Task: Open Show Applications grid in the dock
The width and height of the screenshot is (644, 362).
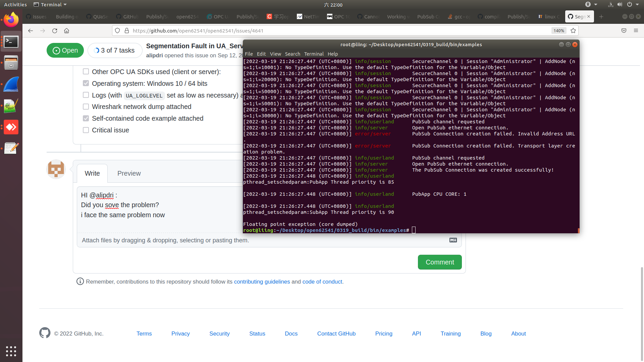Action: 11,351
